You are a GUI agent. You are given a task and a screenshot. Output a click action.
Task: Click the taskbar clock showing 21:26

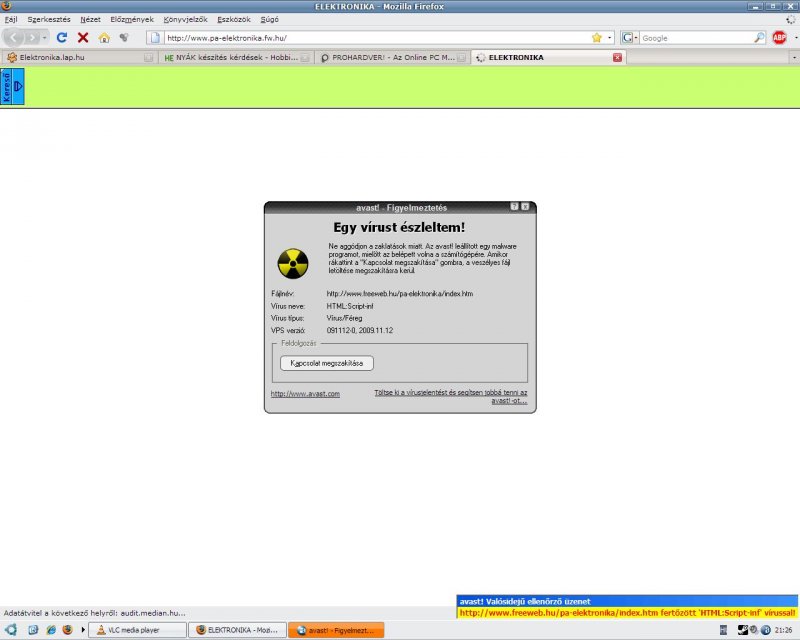tap(784, 630)
